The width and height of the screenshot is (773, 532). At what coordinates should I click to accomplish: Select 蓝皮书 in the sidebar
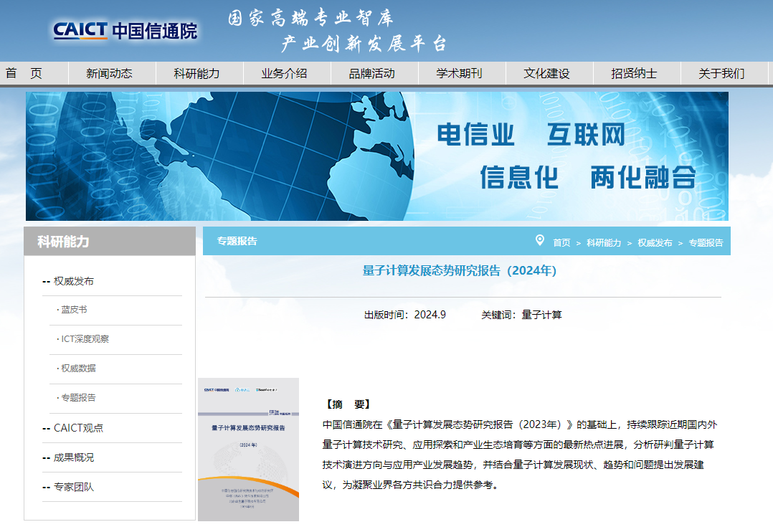point(74,310)
